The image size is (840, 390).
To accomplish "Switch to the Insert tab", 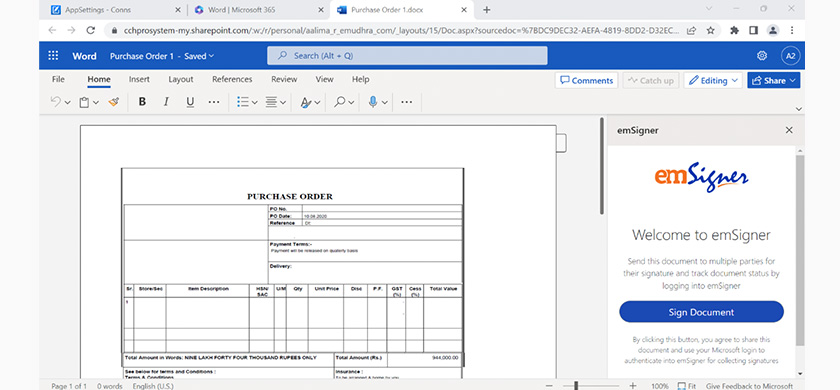I will 139,79.
